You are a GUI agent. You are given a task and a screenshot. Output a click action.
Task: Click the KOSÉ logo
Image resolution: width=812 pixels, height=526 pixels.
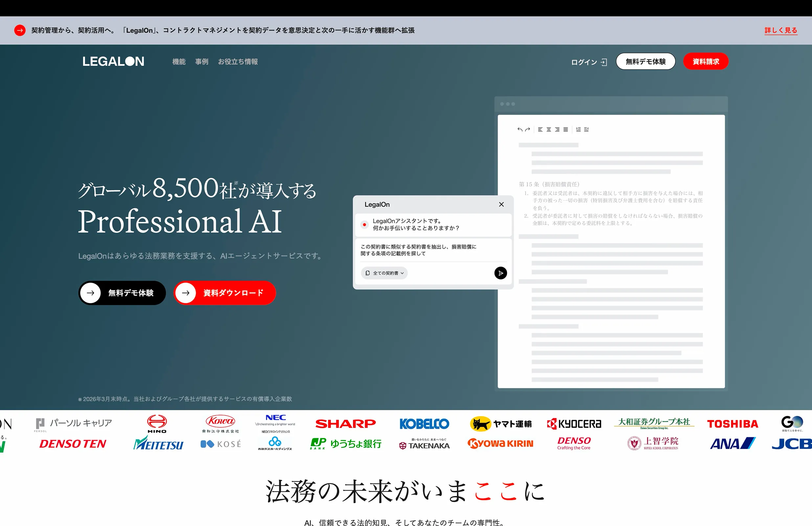click(x=220, y=444)
